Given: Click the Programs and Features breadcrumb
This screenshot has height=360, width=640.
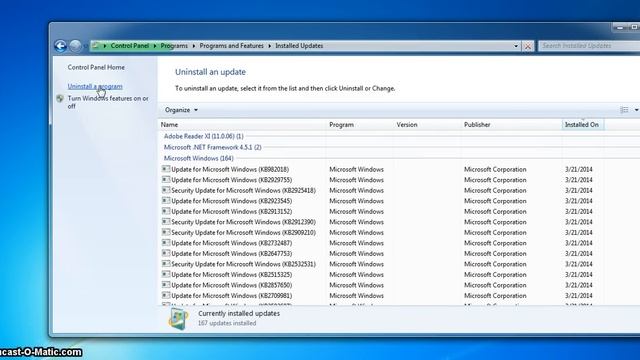Looking at the screenshot, I should coord(231,46).
